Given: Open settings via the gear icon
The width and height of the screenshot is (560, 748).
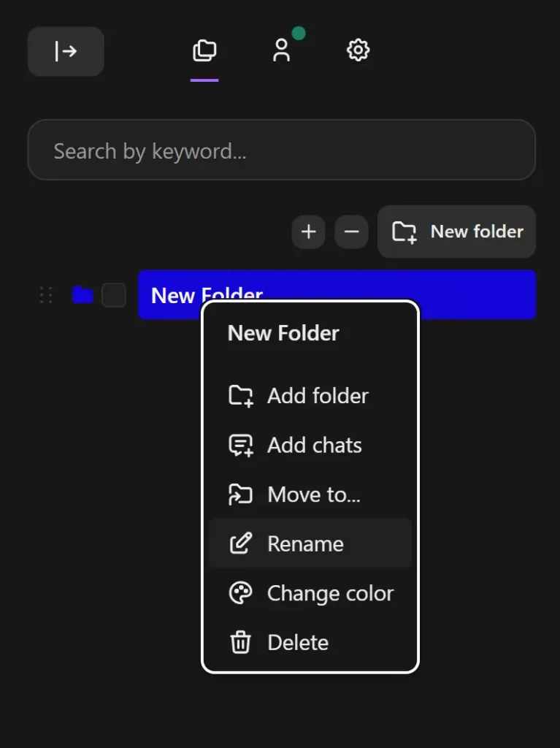Looking at the screenshot, I should [x=358, y=50].
